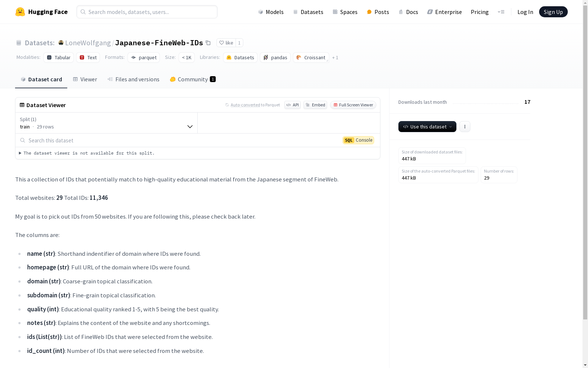Follow the Auto-converted link
The image size is (588, 368).
click(x=245, y=105)
